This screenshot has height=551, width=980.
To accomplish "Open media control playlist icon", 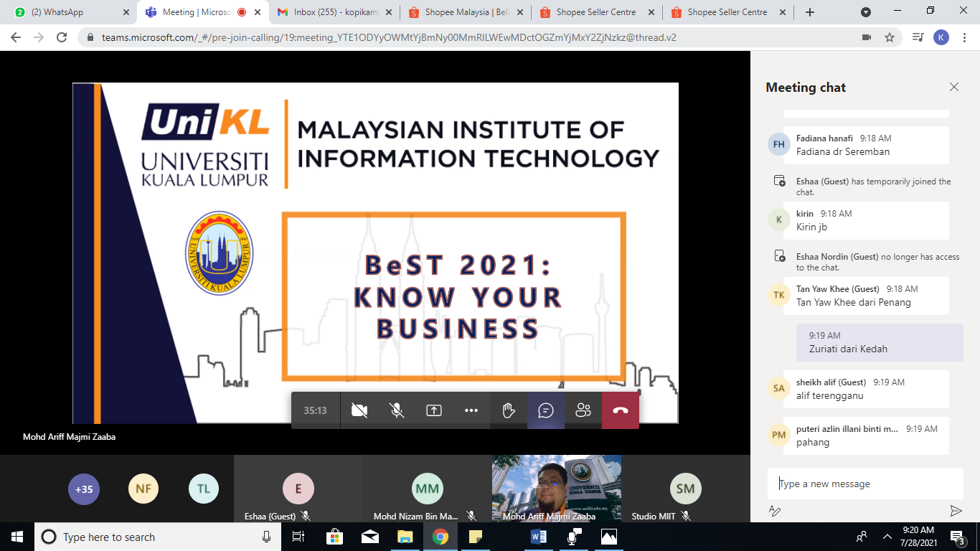I will click(918, 37).
